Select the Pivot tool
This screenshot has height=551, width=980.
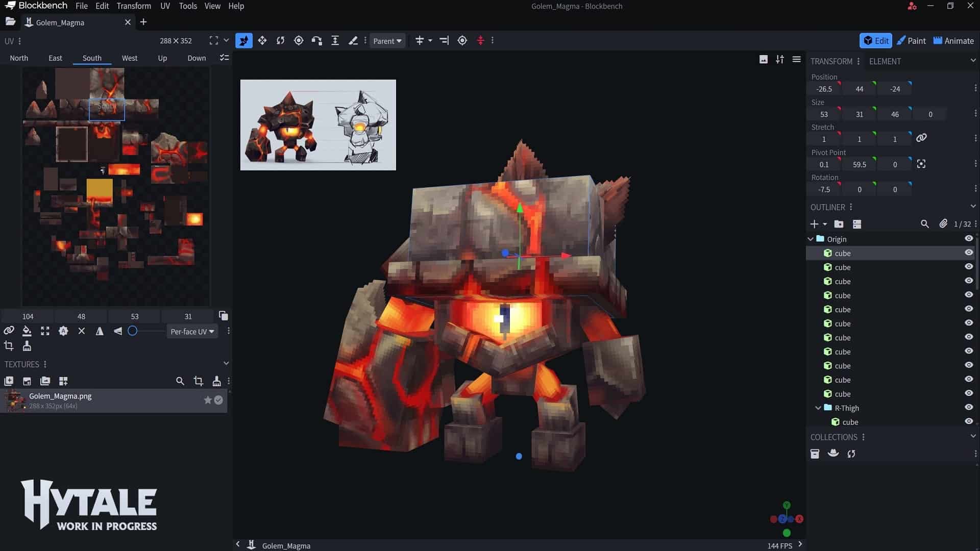click(x=299, y=40)
